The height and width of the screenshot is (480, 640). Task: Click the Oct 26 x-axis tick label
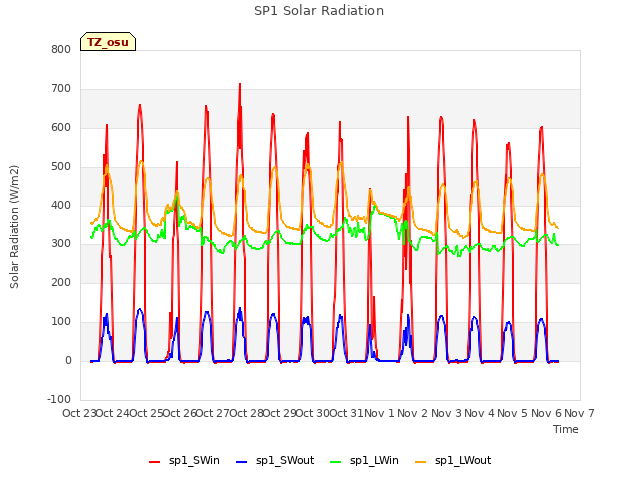179,413
